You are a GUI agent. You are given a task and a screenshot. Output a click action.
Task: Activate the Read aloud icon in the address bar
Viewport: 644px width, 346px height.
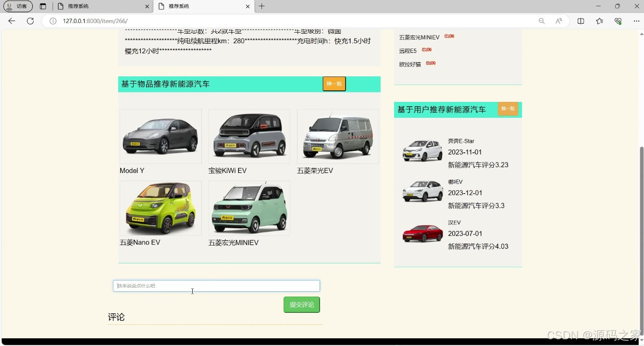pos(558,21)
